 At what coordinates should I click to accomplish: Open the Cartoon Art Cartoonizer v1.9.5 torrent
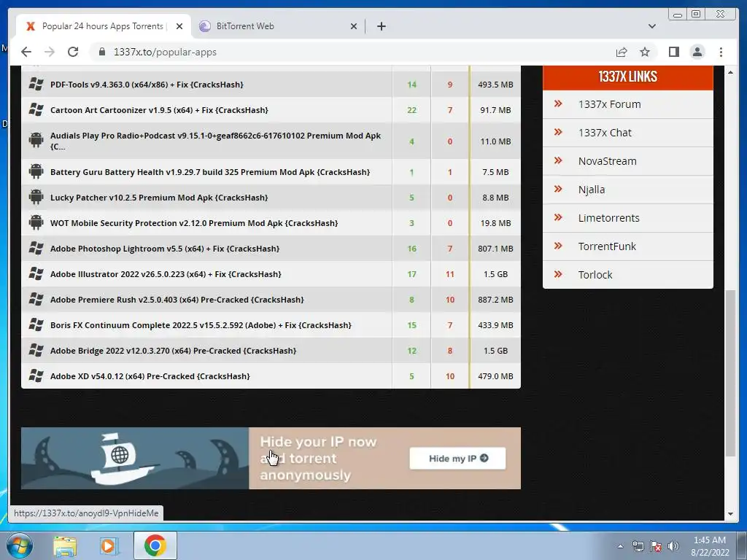pyautogui.click(x=159, y=110)
